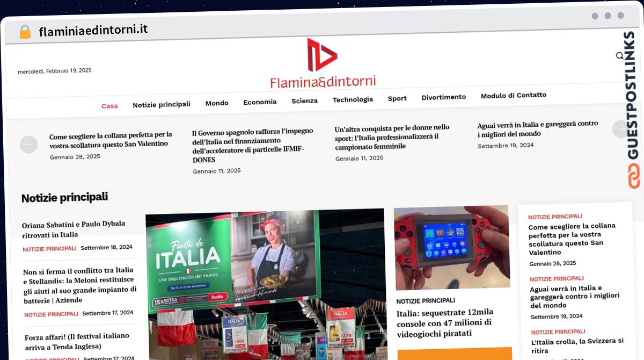Click Gennaio 28, 2025 date in sidebar
Viewport: 644px width, 360px height.
point(553,263)
